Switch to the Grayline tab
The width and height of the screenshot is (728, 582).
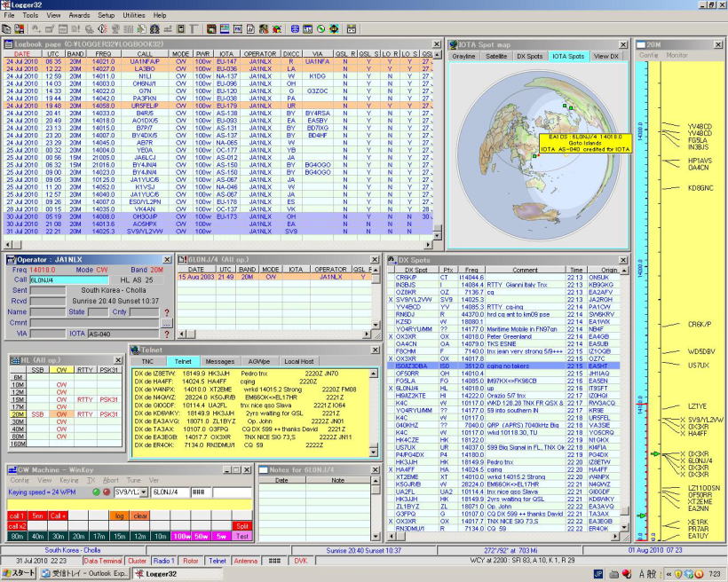click(x=463, y=56)
